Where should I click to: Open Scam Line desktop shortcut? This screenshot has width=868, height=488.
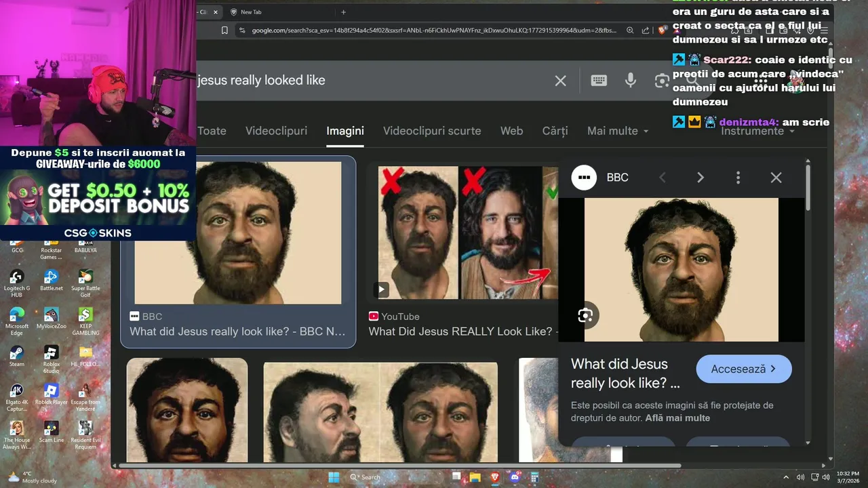tap(51, 432)
